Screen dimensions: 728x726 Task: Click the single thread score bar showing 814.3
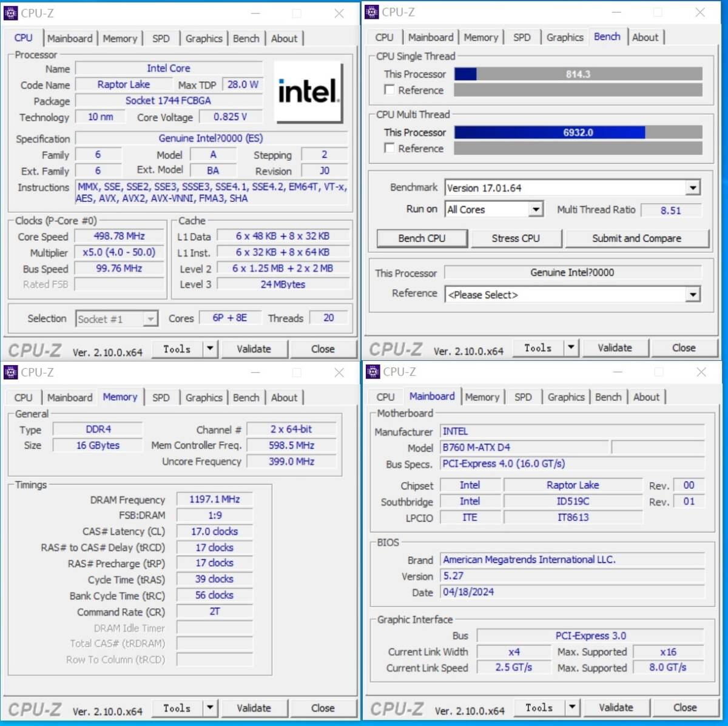tap(578, 74)
